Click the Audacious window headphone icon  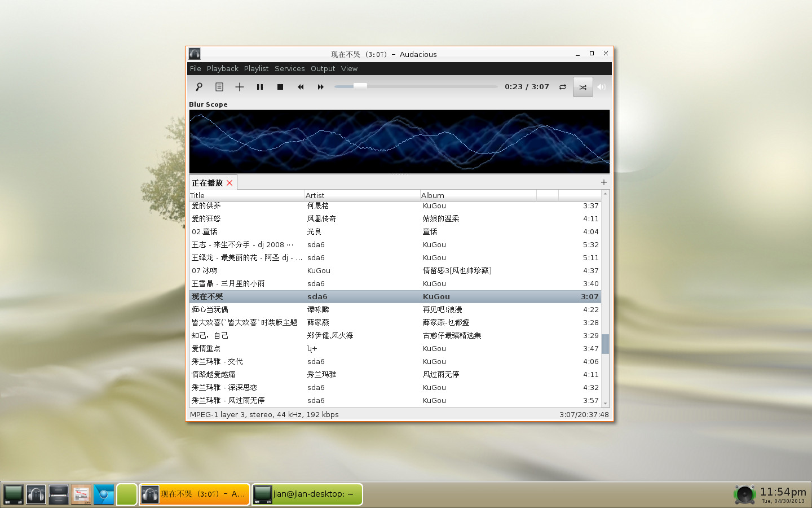(195, 54)
